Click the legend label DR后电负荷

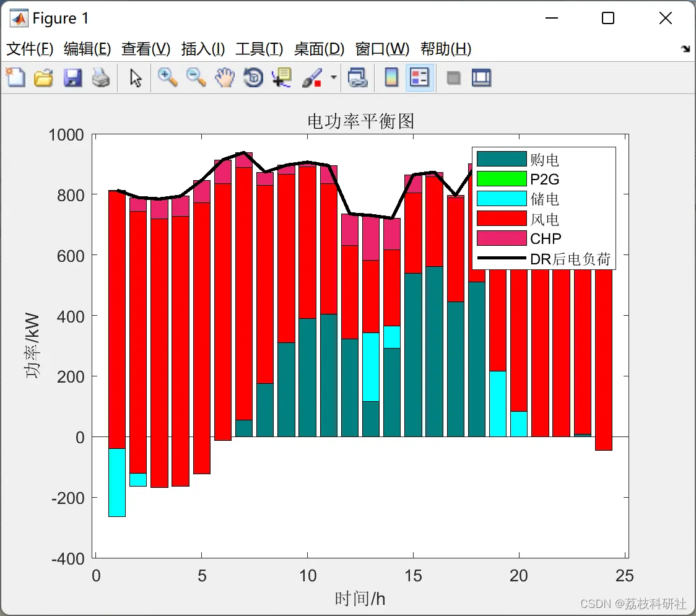tap(570, 259)
